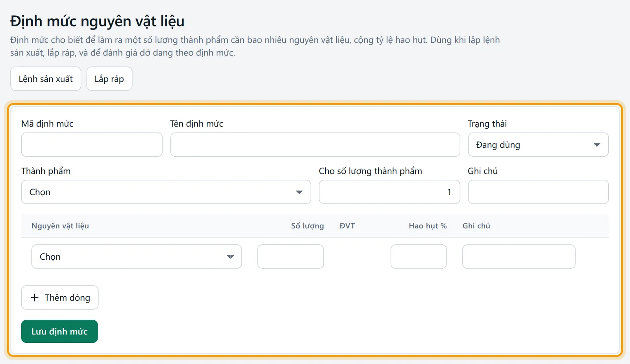Click the Mã định mức label
630x364 pixels.
[x=47, y=124]
